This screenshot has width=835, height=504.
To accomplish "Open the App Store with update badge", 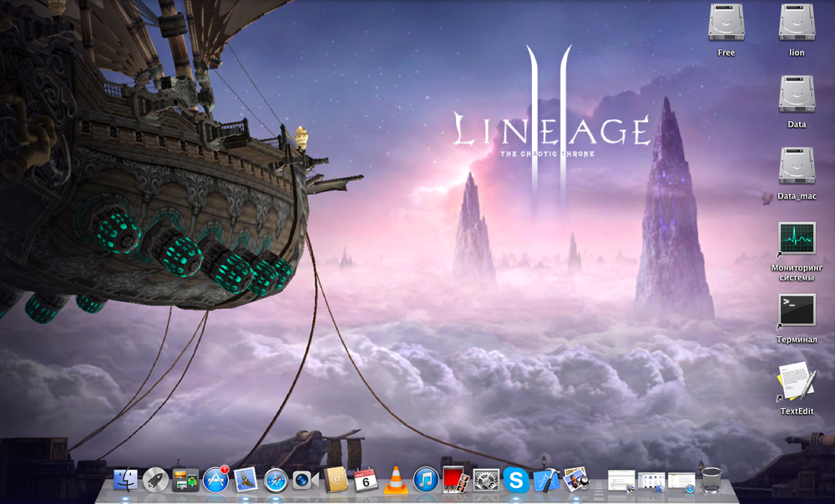I will click(216, 479).
